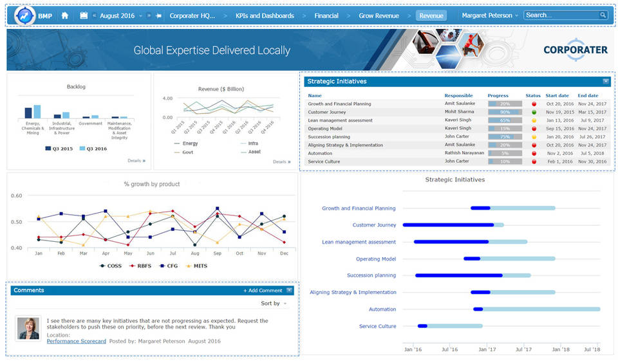
Task: Click the pin icon before Corporater HQ
Action: pyautogui.click(x=158, y=15)
